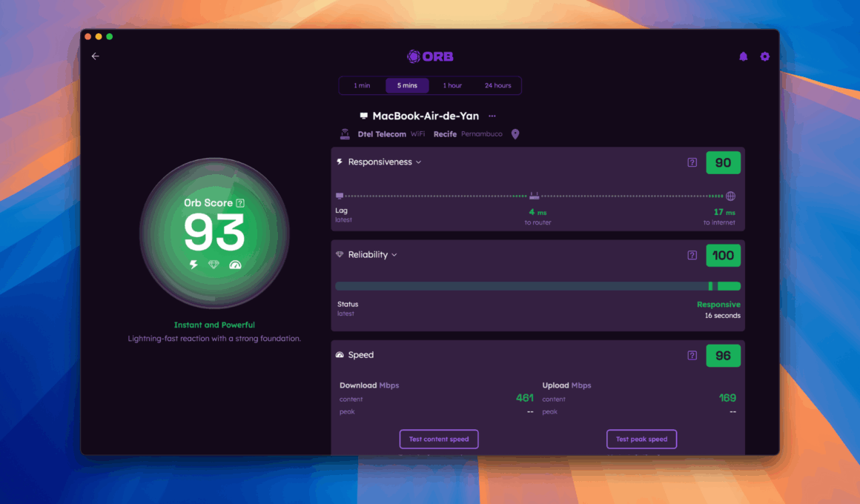Click the 17 ms to internet value
860x504 pixels.
724,212
